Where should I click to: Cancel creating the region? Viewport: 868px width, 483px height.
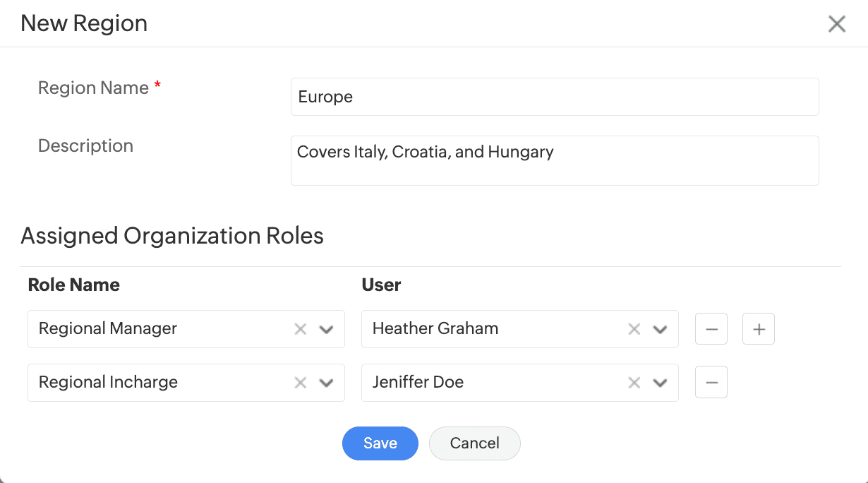point(474,443)
